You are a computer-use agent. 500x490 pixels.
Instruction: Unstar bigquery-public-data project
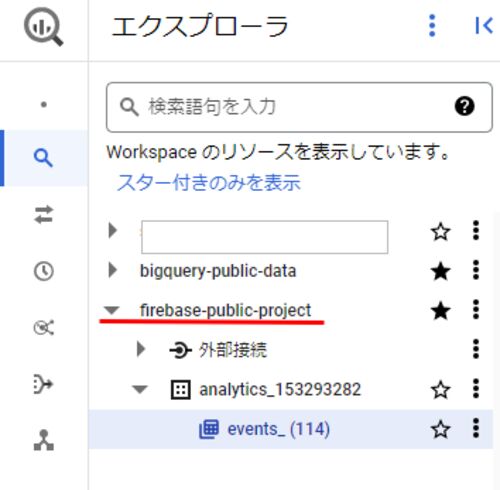pos(440,271)
